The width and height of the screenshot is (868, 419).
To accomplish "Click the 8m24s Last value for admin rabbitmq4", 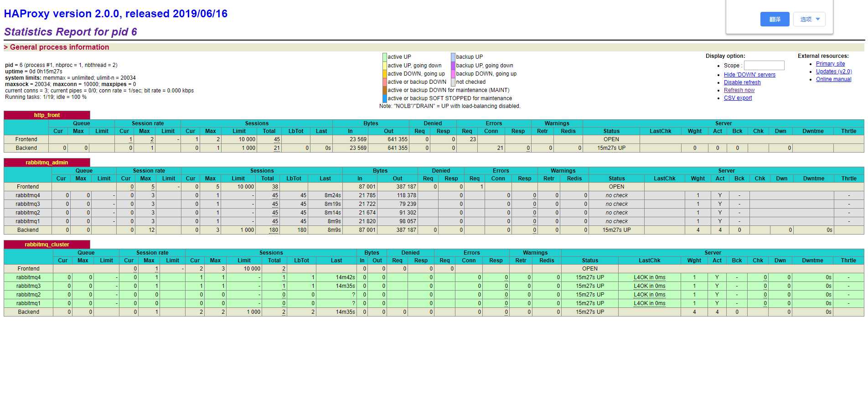I will coord(333,195).
